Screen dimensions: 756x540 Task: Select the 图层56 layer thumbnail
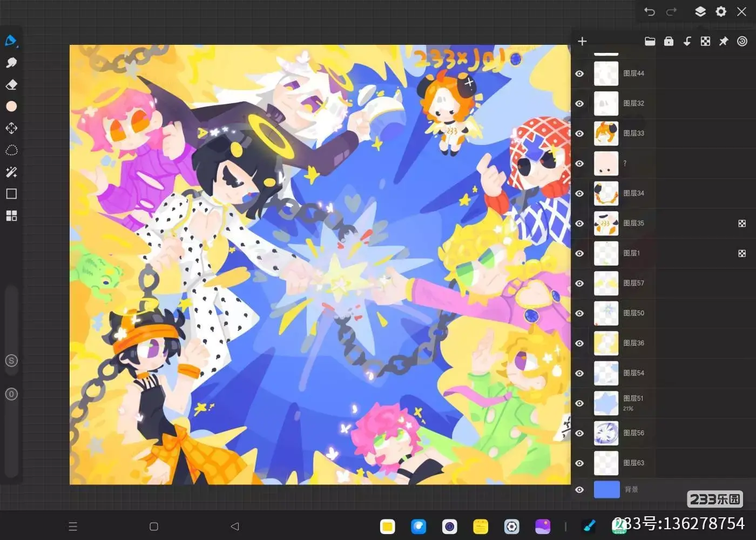click(x=606, y=433)
